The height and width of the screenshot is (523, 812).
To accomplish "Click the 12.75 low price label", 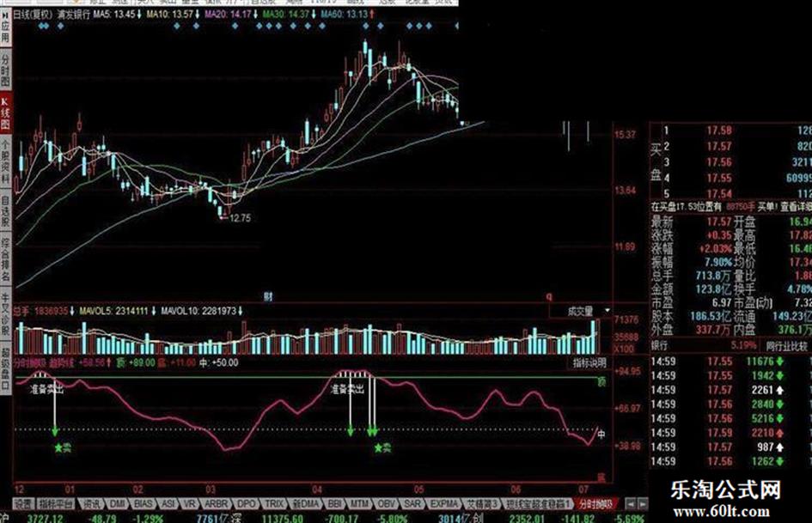I will pos(240,218).
